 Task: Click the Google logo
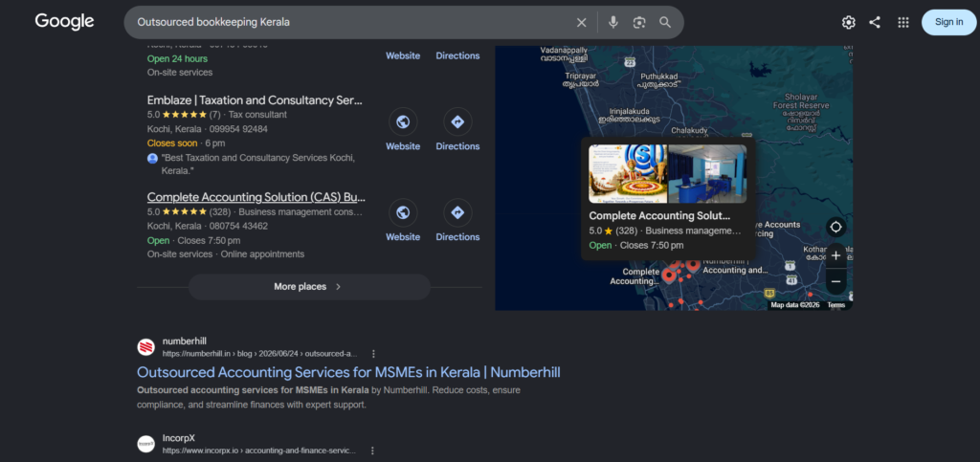pyautogui.click(x=64, y=21)
